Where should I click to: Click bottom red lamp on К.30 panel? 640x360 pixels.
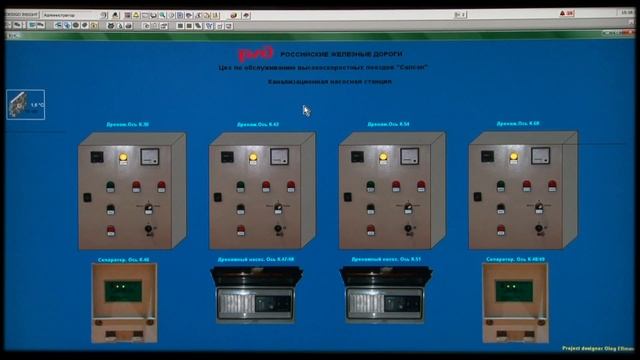click(111, 231)
